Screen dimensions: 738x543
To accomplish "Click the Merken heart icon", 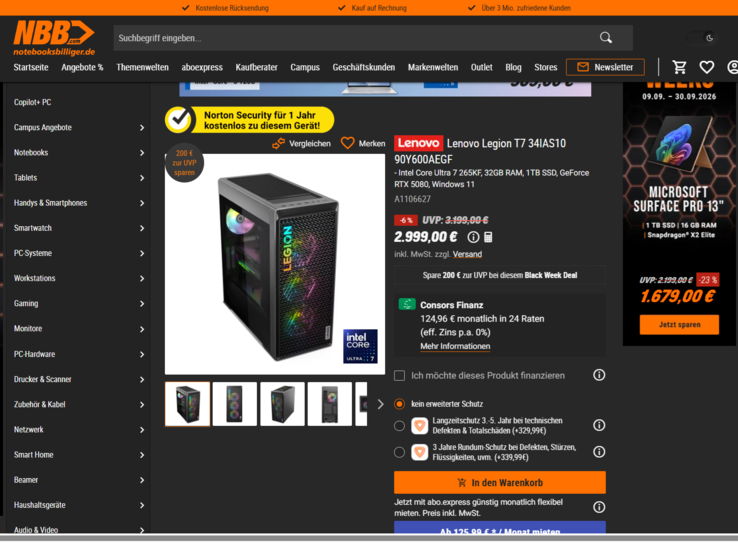I will coord(347,143).
